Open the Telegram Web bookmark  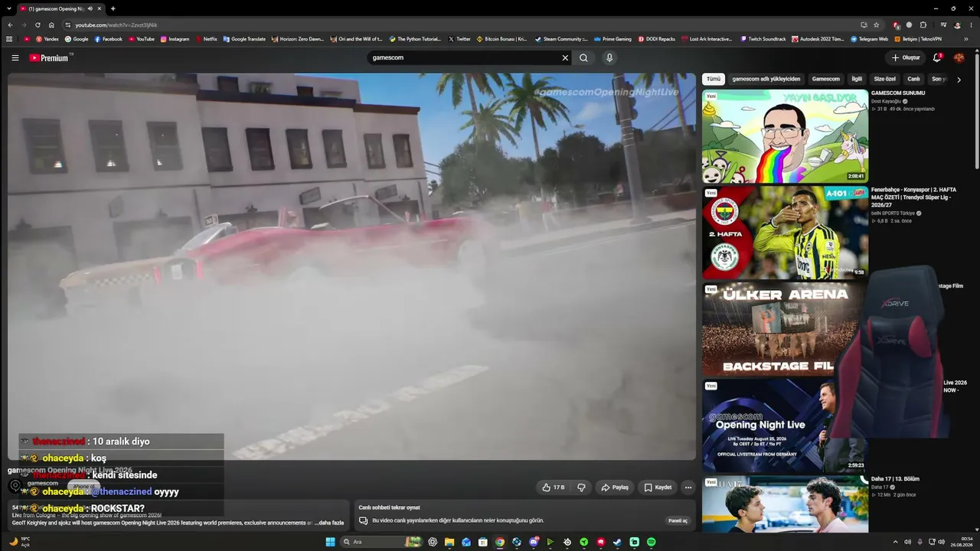[869, 39]
